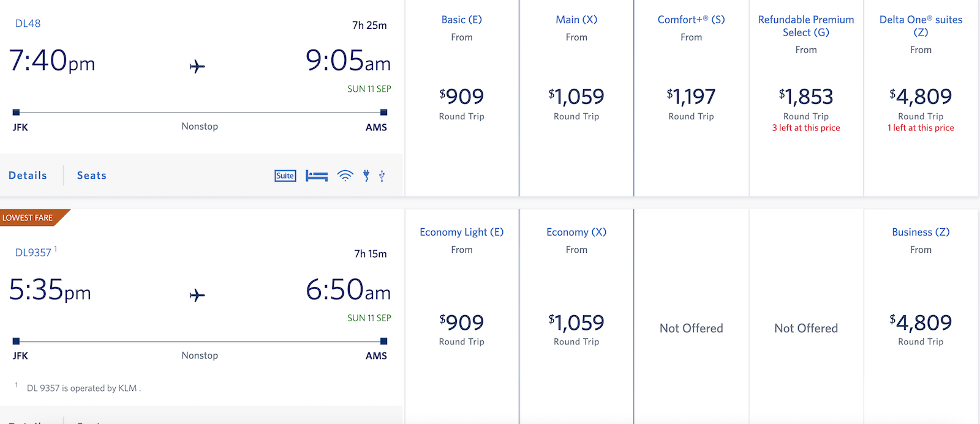
Task: Click the LOWEST FARE banner
Action: click(28, 217)
